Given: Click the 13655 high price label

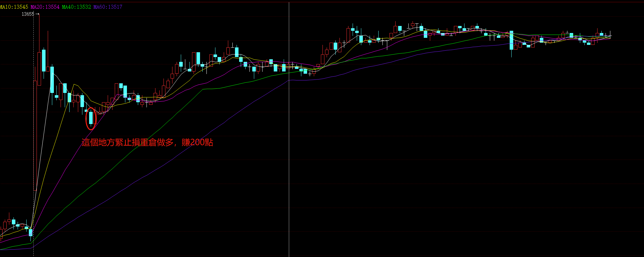Looking at the screenshot, I should coord(28,14).
